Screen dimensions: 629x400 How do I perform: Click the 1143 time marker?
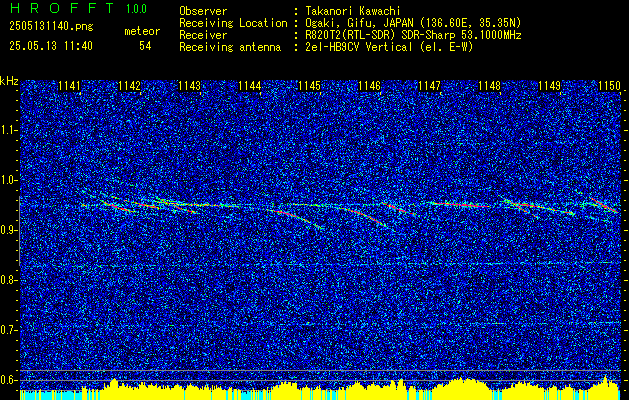(x=189, y=86)
